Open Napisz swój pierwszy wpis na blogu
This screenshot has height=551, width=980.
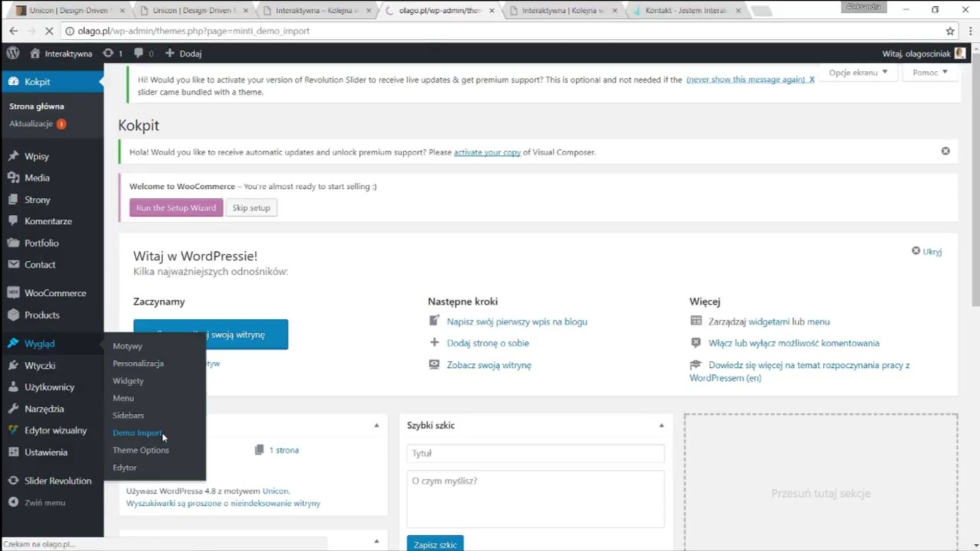(517, 322)
